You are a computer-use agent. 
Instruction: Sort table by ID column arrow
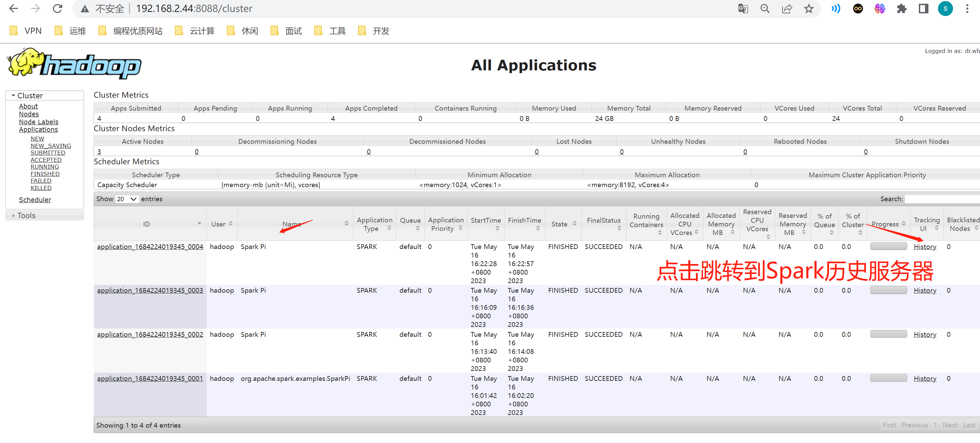pos(199,224)
